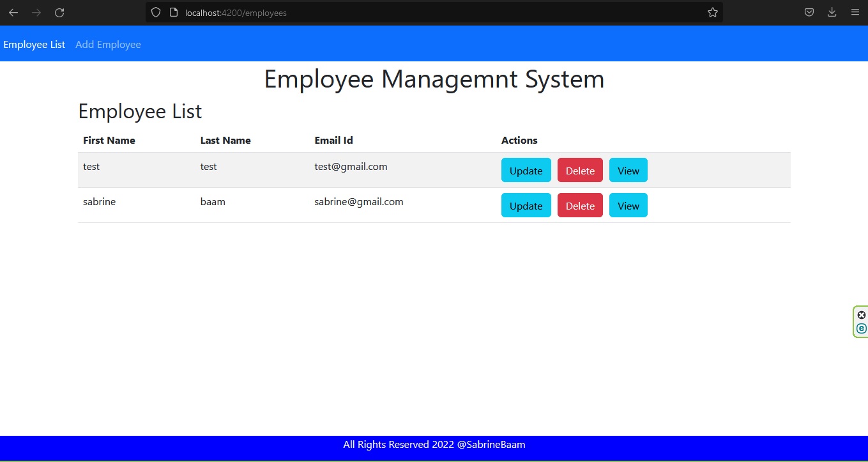Show site information via page icon
868x462 pixels.
[x=173, y=13]
